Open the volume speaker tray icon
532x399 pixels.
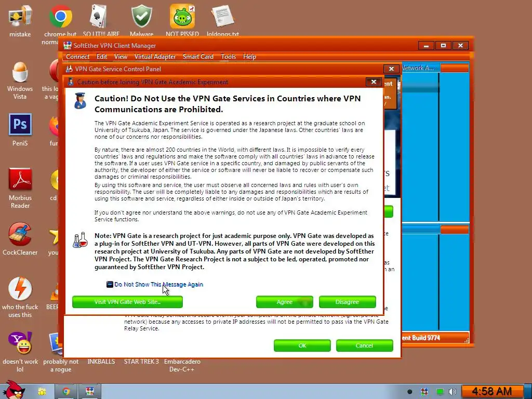pos(453,392)
